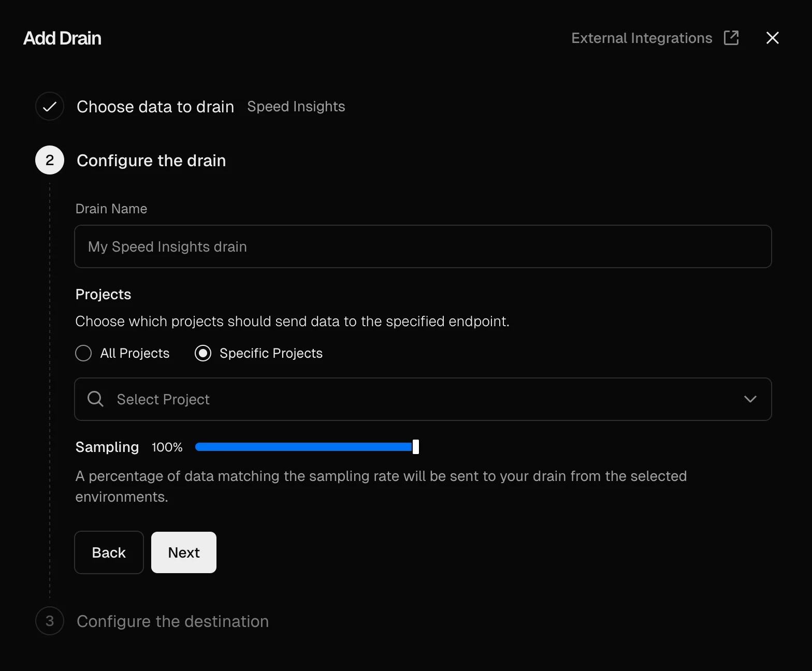
Task: Click the Add Drain title
Action: tap(62, 38)
